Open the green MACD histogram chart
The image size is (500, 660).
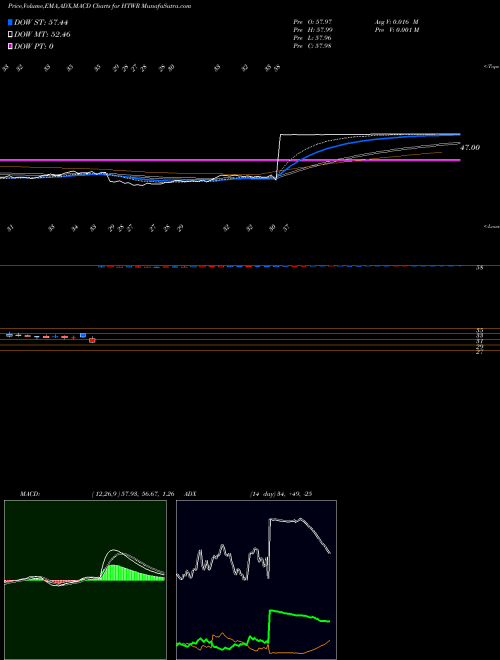pyautogui.click(x=85, y=580)
